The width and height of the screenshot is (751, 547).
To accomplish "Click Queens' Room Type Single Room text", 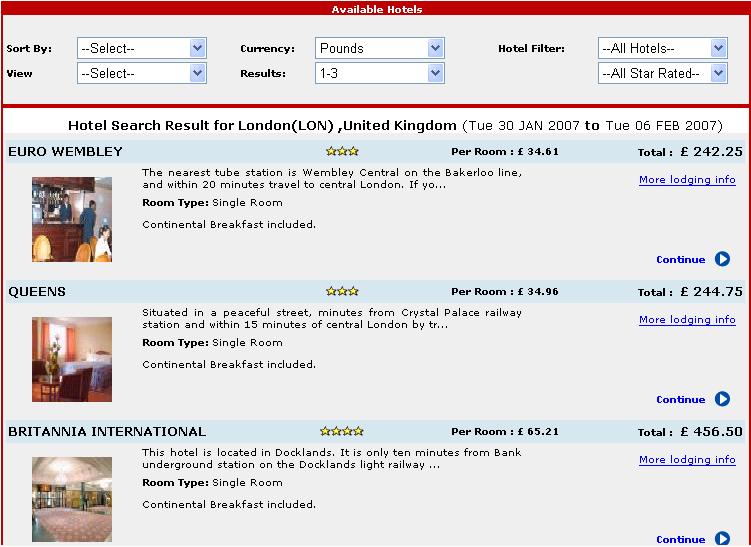I will pyautogui.click(x=212, y=342).
